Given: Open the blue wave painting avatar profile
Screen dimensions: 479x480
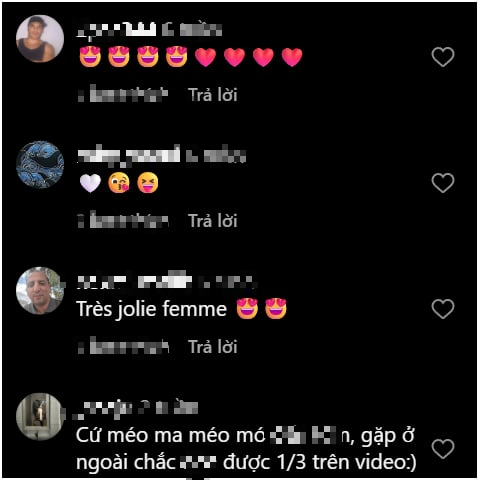Looking at the screenshot, I should pyautogui.click(x=40, y=165).
